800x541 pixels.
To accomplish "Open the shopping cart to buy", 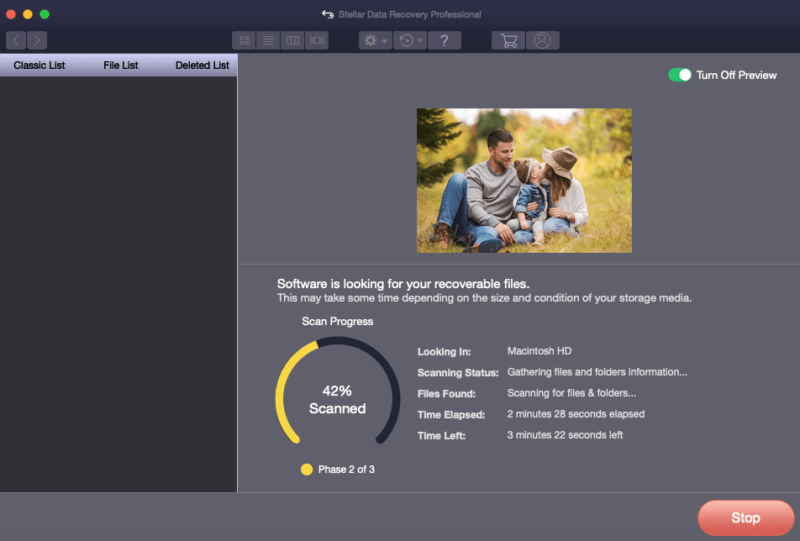I will pyautogui.click(x=508, y=40).
